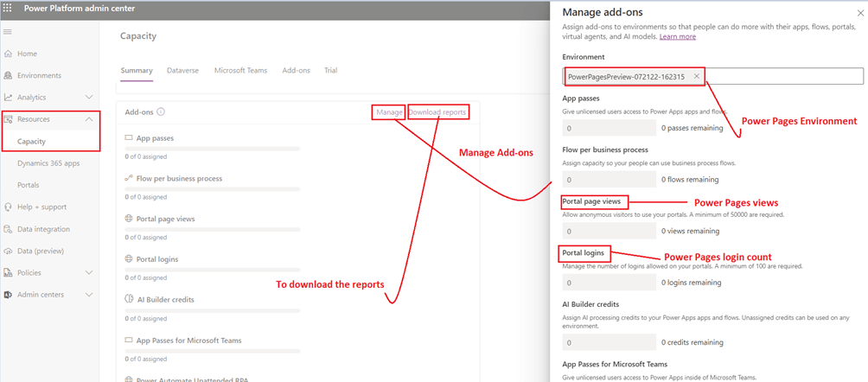Image resolution: width=868 pixels, height=382 pixels.
Task: Collapse the navigation hamburger menu
Action: click(x=8, y=32)
